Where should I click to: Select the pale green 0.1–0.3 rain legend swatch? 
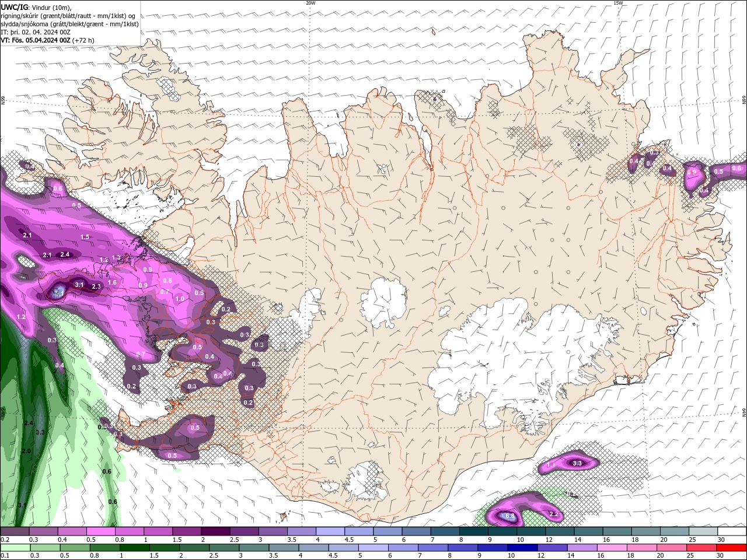(15, 548)
